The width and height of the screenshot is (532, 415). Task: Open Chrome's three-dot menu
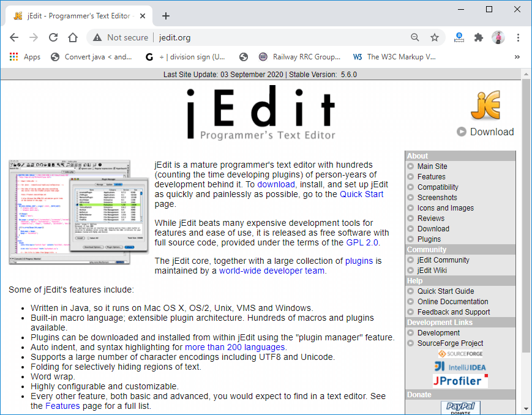pos(518,37)
